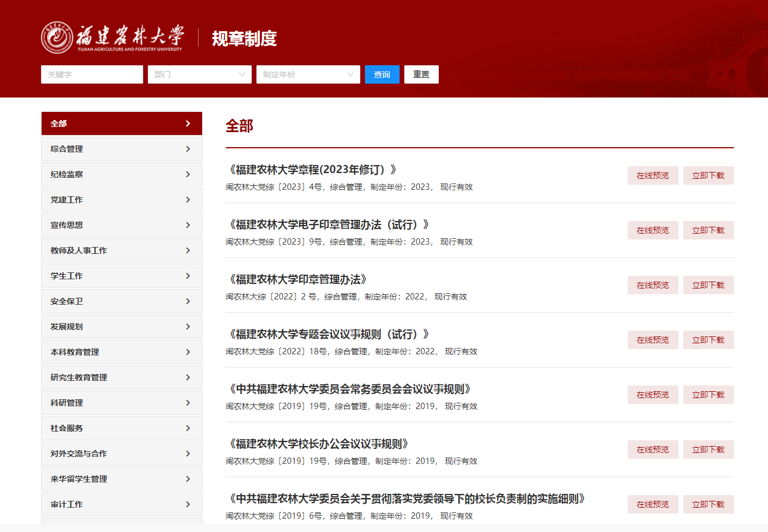The height and width of the screenshot is (532, 768).
Task: Click the chevron arrow next to 本科教育管理
Action: tap(188, 352)
